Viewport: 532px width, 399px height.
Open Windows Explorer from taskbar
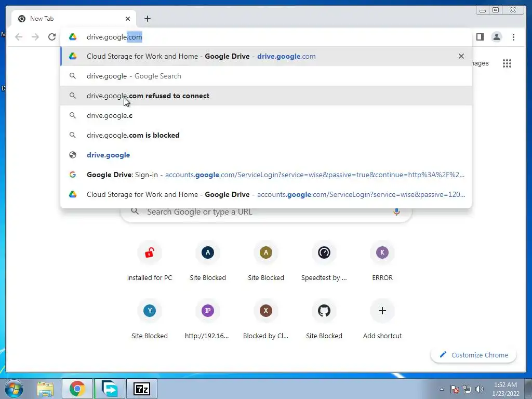pyautogui.click(x=45, y=389)
